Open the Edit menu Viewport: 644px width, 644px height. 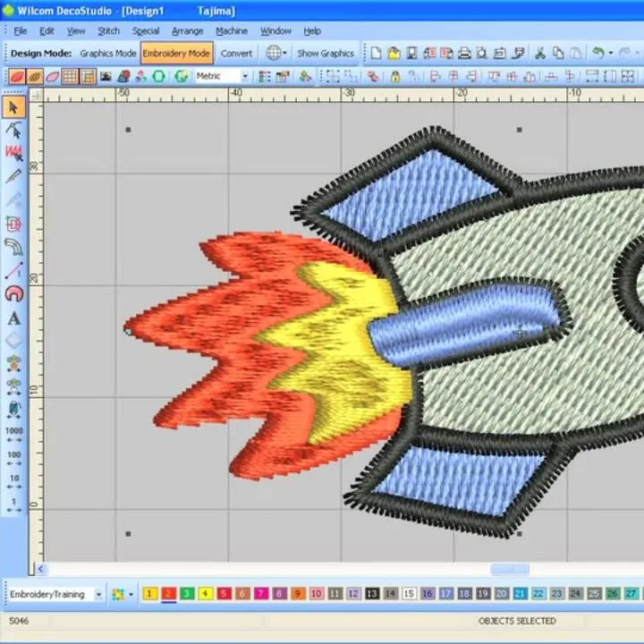point(47,30)
